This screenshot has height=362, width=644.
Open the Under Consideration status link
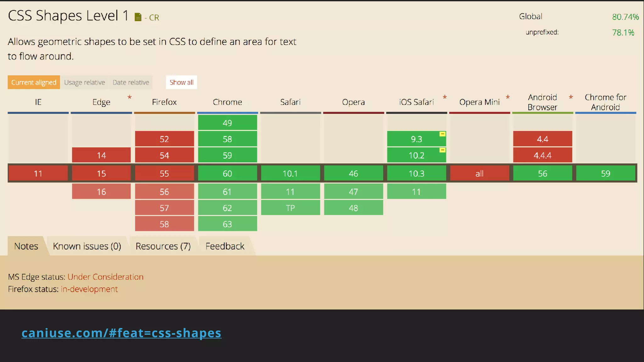tap(105, 277)
